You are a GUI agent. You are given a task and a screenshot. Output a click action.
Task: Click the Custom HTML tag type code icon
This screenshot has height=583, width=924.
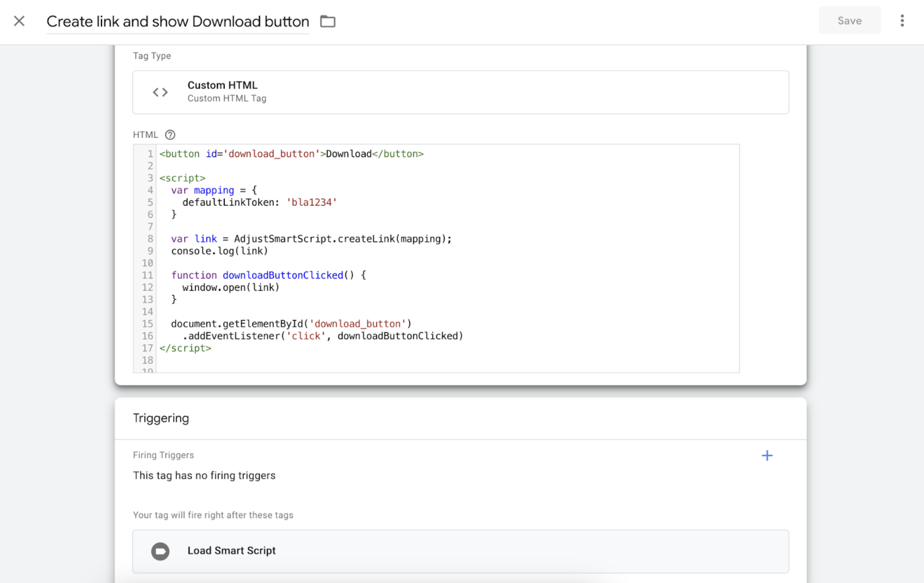(x=160, y=92)
